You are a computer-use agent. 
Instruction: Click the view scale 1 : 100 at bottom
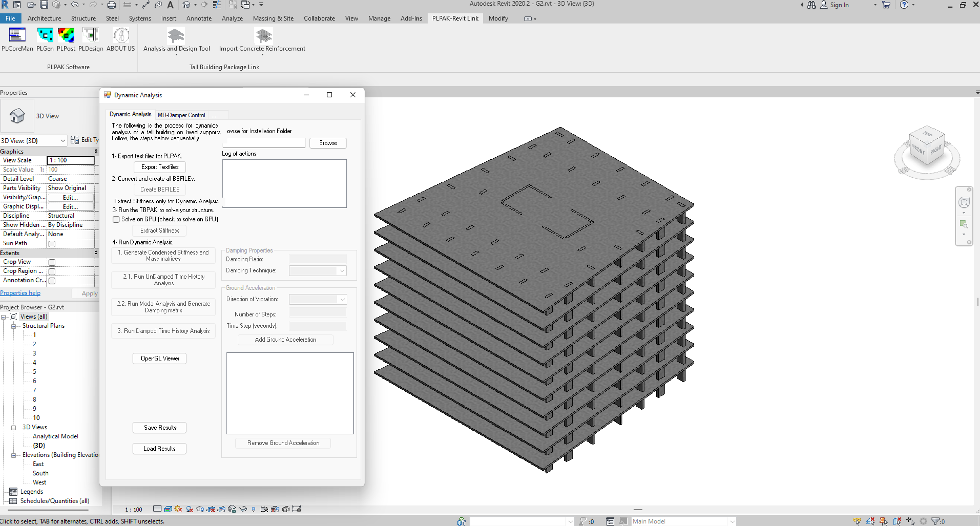[134, 510]
